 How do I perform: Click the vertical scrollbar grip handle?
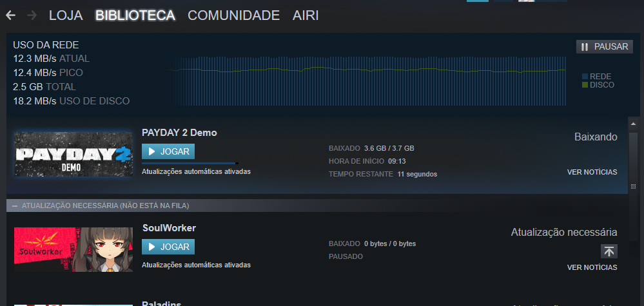[x=633, y=186]
